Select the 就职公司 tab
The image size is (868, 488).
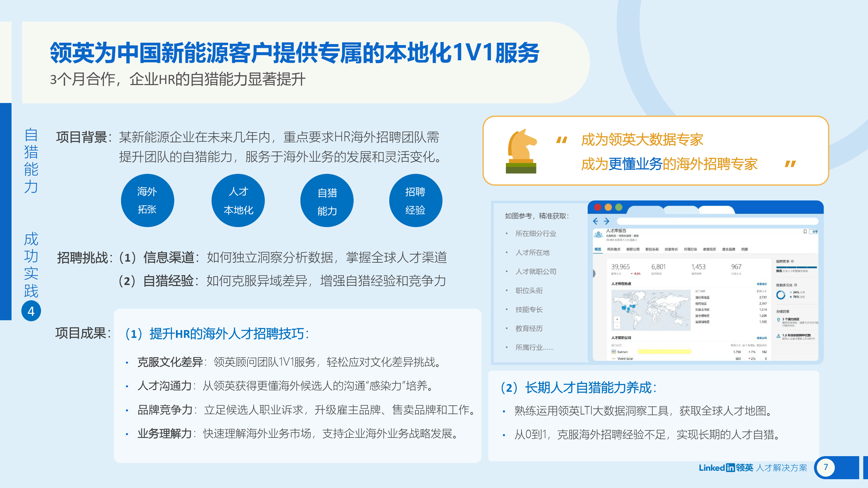point(633,249)
